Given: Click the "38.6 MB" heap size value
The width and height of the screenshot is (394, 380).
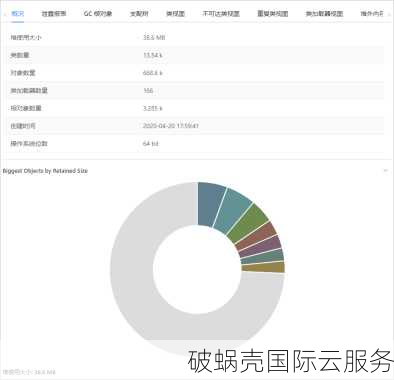Looking at the screenshot, I should (154, 37).
